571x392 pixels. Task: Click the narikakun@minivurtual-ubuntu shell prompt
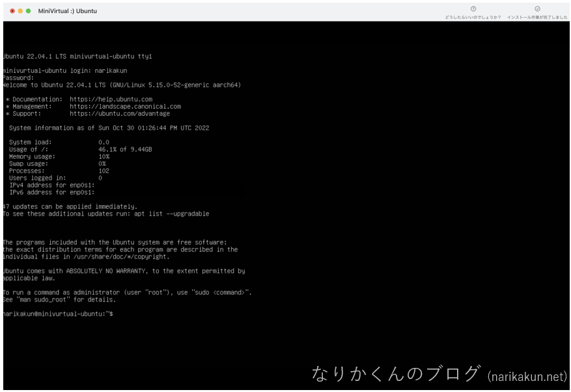pos(58,314)
